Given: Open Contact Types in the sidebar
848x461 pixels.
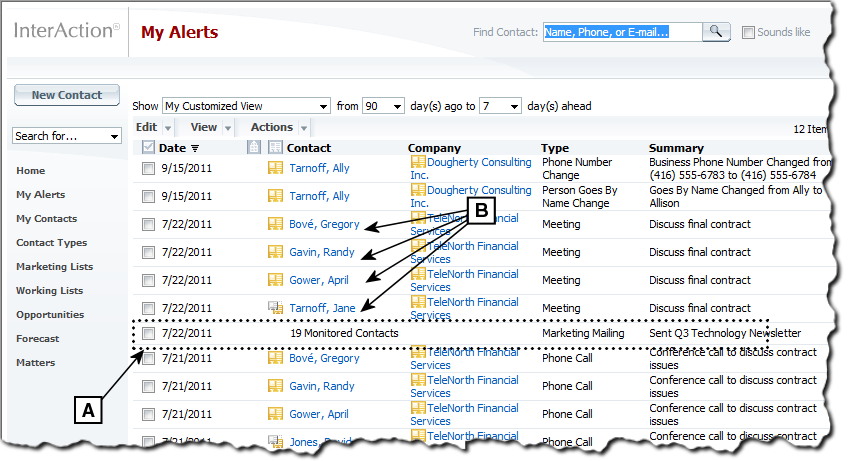Looking at the screenshot, I should click(51, 242).
